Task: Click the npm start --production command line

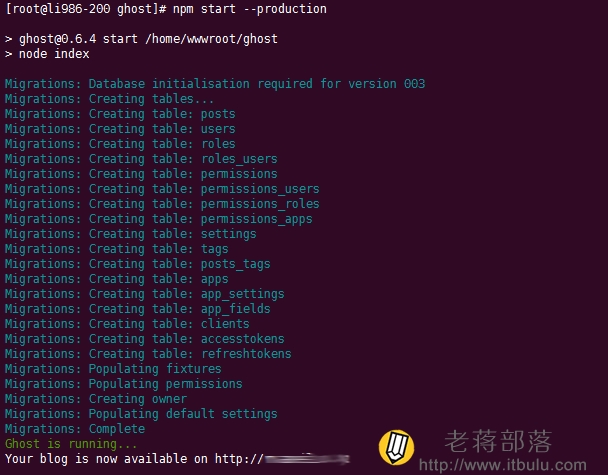Action: click(x=166, y=9)
